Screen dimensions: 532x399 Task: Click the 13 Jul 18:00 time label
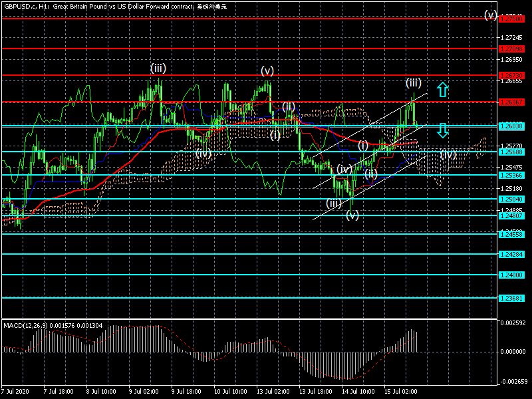click(315, 391)
